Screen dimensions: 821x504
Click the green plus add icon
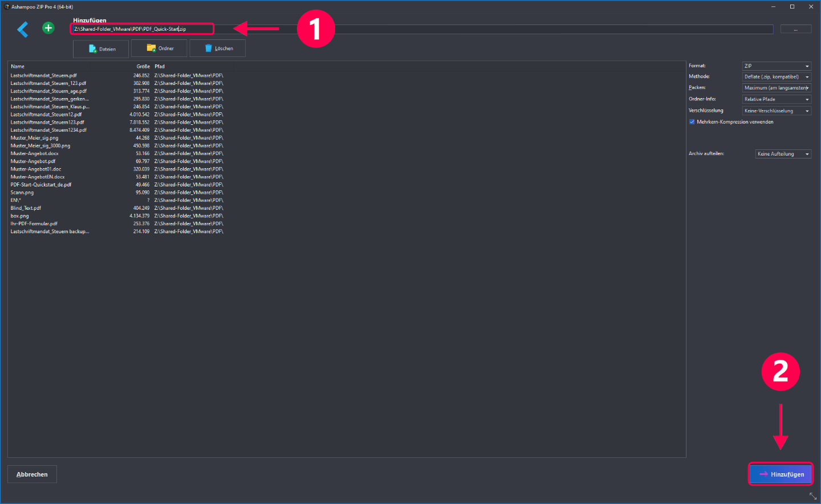(x=48, y=28)
